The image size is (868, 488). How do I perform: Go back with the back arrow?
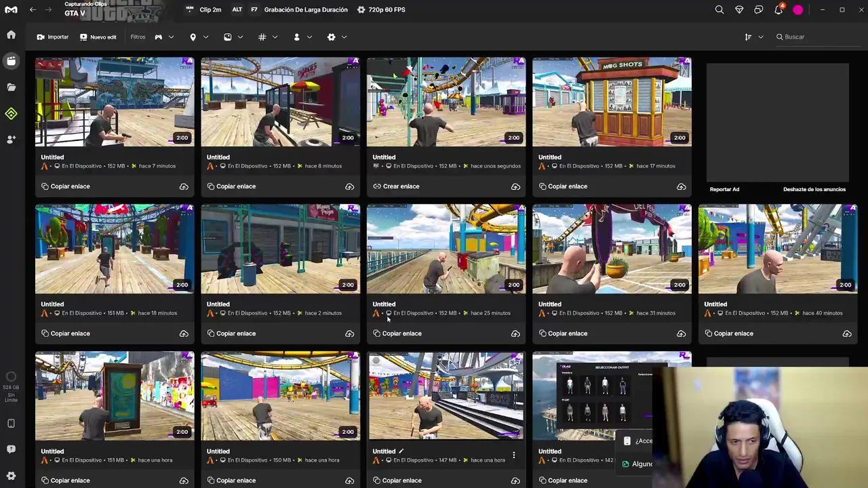[33, 9]
